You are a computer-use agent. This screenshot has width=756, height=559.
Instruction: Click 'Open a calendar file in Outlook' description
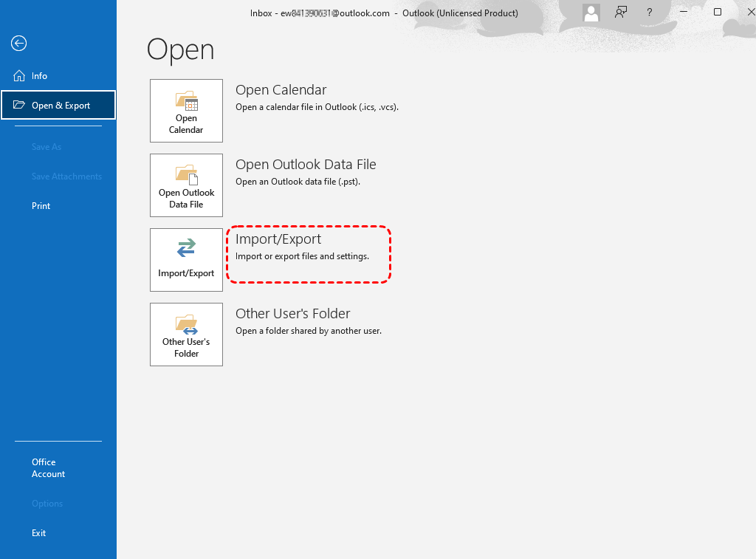pyautogui.click(x=317, y=107)
